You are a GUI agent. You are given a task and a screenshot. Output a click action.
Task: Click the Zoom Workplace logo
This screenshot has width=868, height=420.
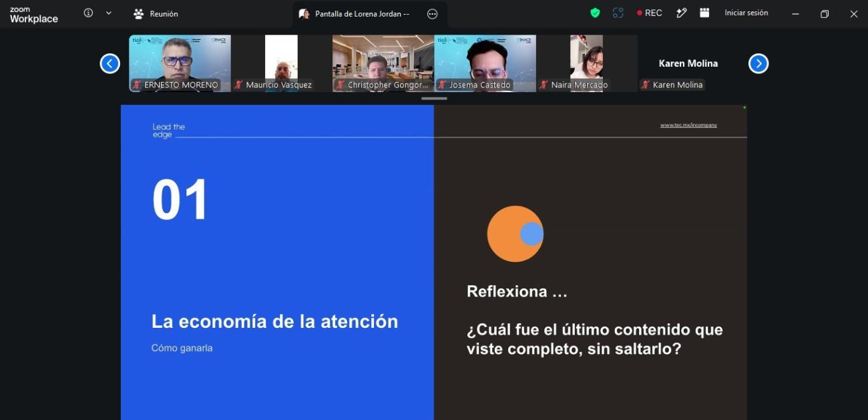pos(34,15)
